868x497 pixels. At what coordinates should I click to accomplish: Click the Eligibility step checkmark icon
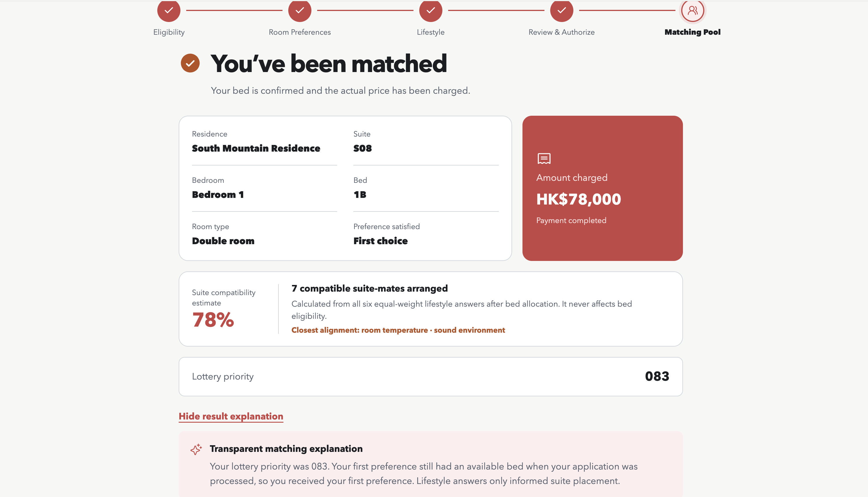pyautogui.click(x=169, y=10)
